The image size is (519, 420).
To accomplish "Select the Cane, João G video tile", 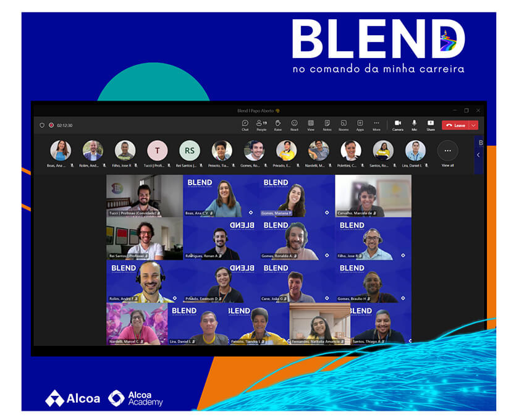I will tap(297, 281).
